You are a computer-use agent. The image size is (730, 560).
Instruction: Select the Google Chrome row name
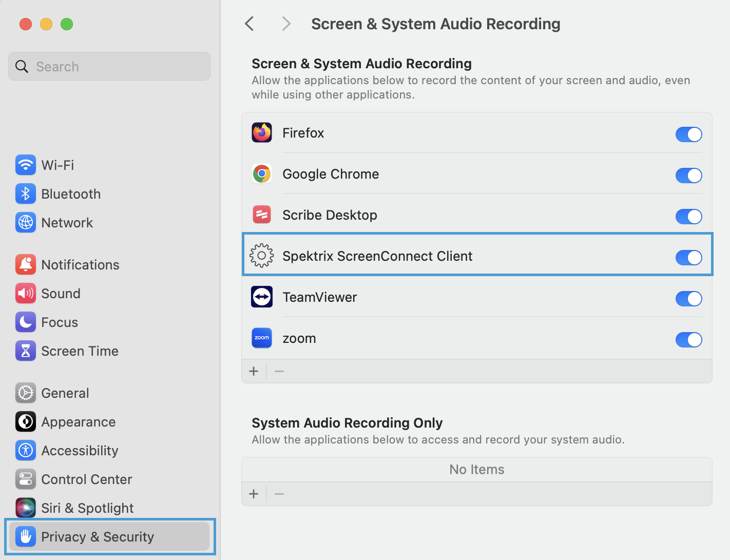pyautogui.click(x=331, y=174)
